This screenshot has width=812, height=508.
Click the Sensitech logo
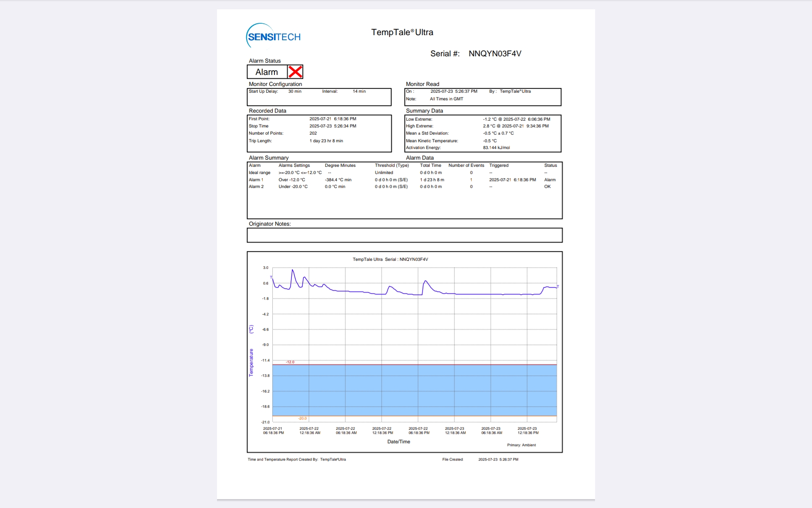click(274, 36)
